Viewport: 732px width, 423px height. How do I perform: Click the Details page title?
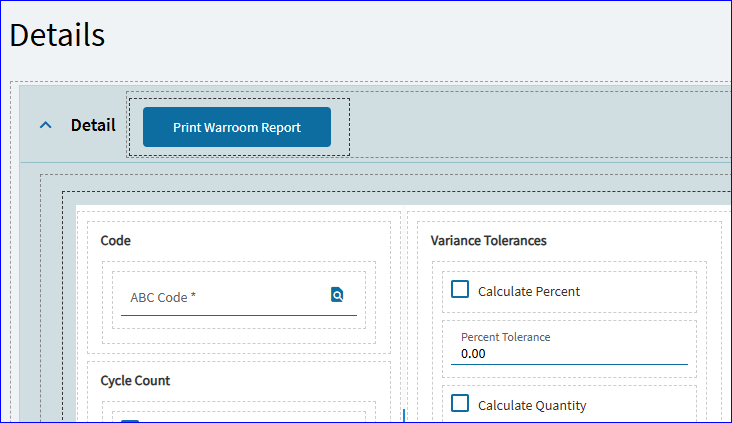pyautogui.click(x=57, y=35)
